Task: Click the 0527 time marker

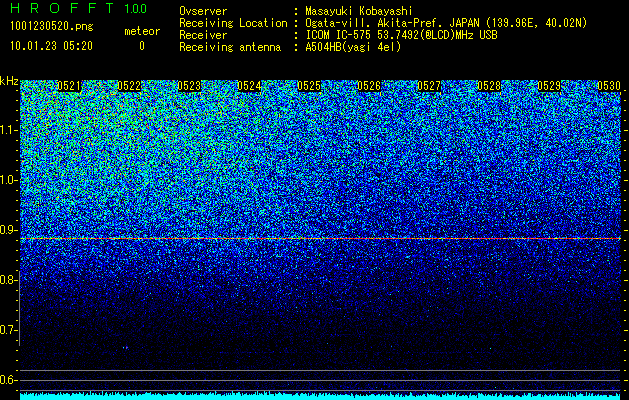Action: [x=429, y=86]
